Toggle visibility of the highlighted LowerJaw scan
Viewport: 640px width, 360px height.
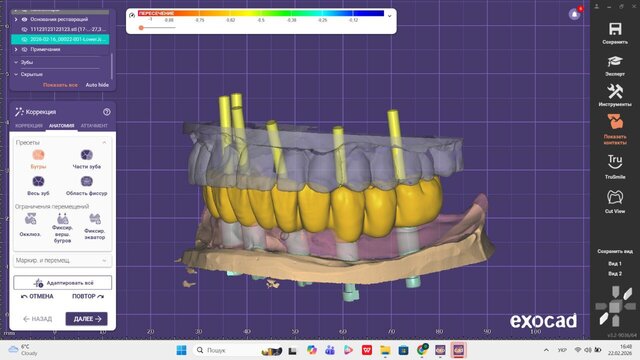click(24, 40)
